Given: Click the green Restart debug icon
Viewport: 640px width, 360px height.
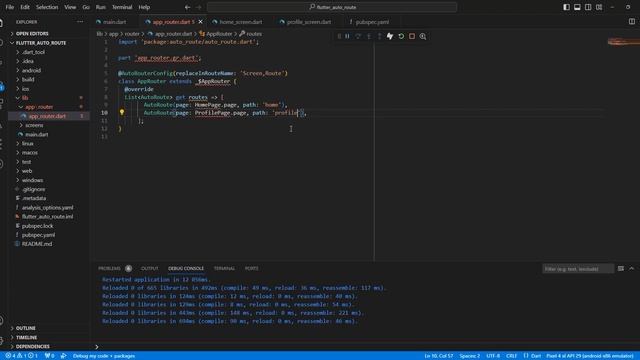Looking at the screenshot, I should tap(401, 36).
